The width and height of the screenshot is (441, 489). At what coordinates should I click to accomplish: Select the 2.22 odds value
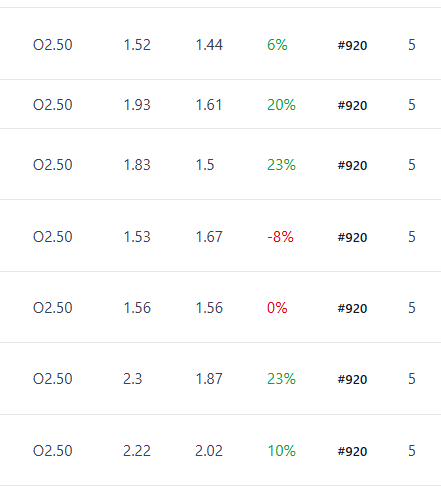137,451
